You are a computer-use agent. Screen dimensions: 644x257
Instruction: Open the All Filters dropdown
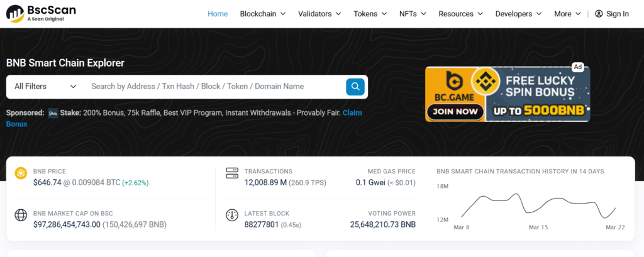(45, 87)
